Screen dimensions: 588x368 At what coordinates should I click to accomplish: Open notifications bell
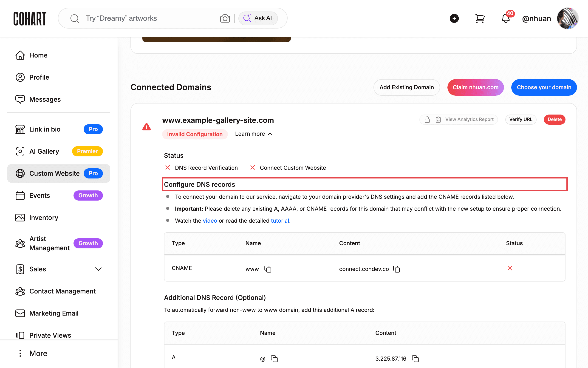pos(506,18)
